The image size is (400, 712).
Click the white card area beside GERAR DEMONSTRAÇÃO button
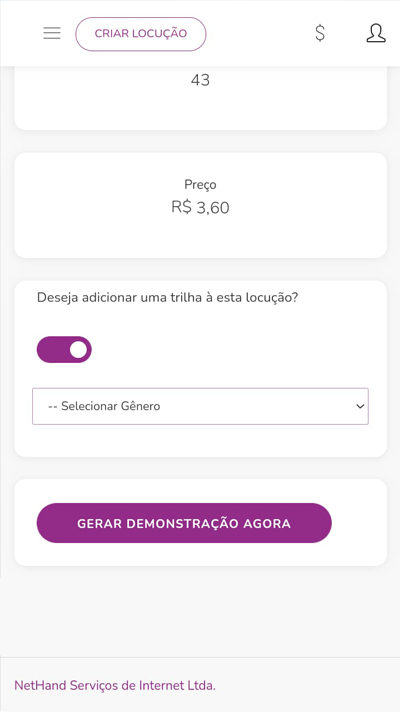click(359, 523)
